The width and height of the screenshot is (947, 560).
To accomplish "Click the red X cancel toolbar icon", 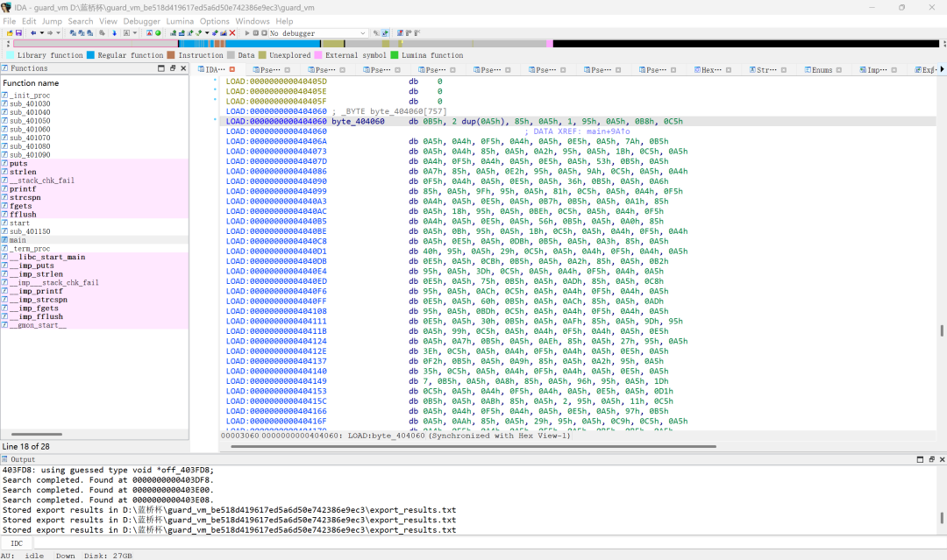I will (x=231, y=32).
